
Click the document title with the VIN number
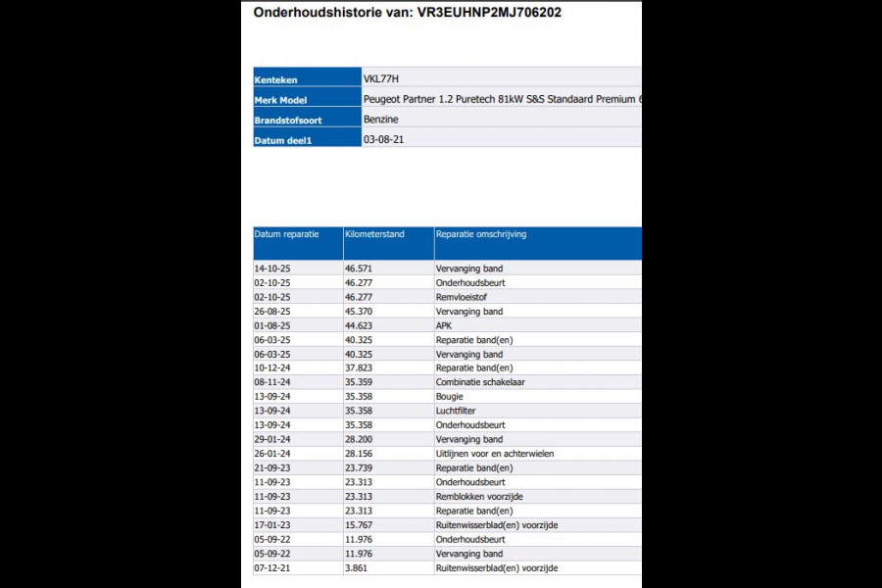tap(408, 13)
